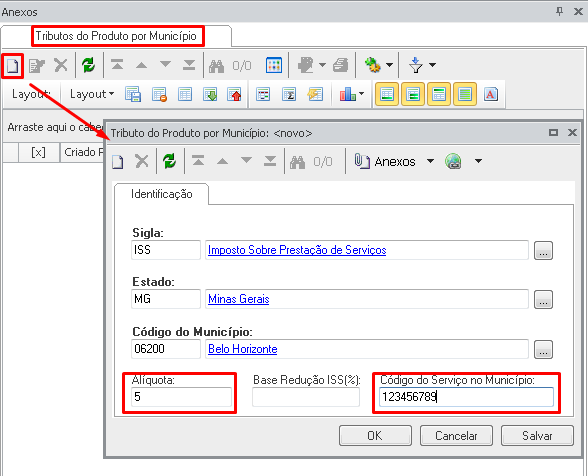Click the funnel filter icon in Anexos toolbar
The width and height of the screenshot is (588, 476).
(x=416, y=65)
